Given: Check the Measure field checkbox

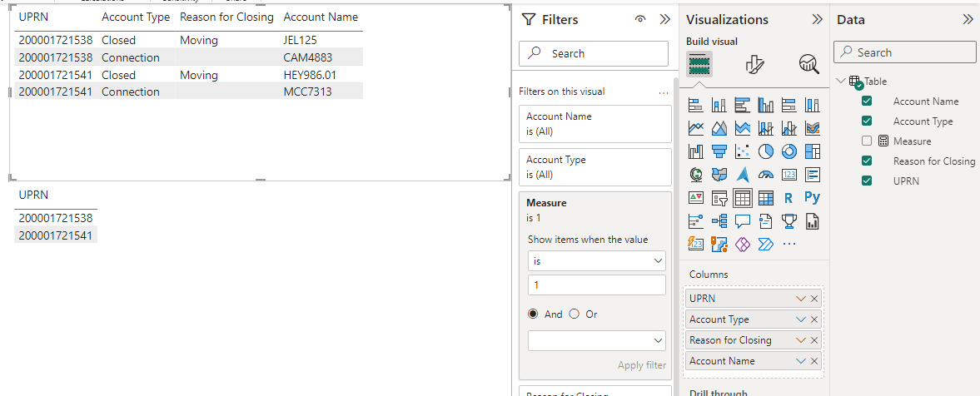Looking at the screenshot, I should click(866, 141).
